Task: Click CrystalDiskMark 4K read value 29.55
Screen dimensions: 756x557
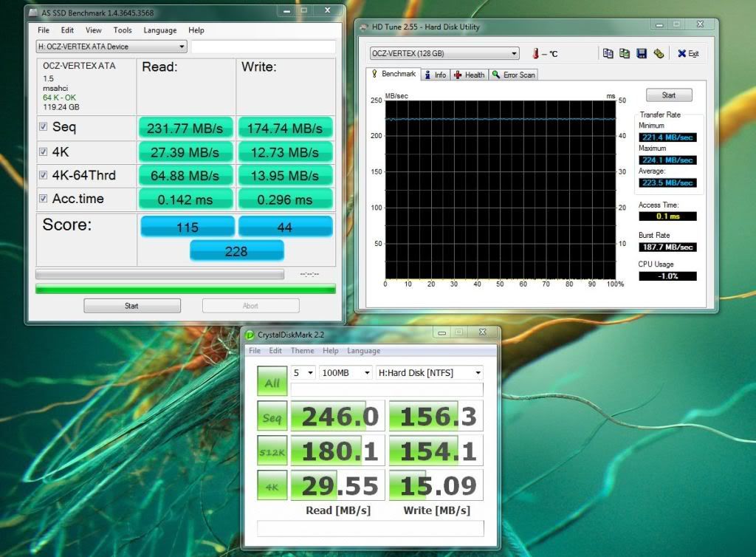Action: coord(337,485)
